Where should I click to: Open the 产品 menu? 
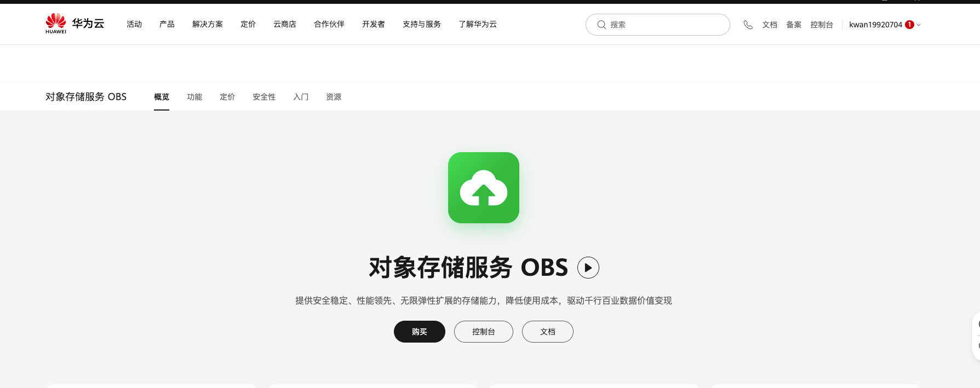(167, 24)
